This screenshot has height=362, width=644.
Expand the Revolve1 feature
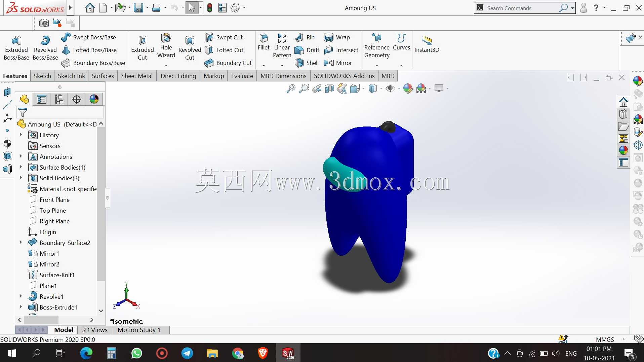coord(21,296)
